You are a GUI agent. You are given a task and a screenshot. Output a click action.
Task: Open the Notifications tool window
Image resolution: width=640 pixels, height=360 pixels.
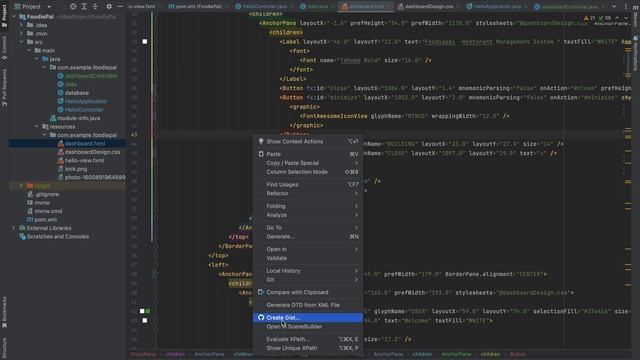[636, 53]
